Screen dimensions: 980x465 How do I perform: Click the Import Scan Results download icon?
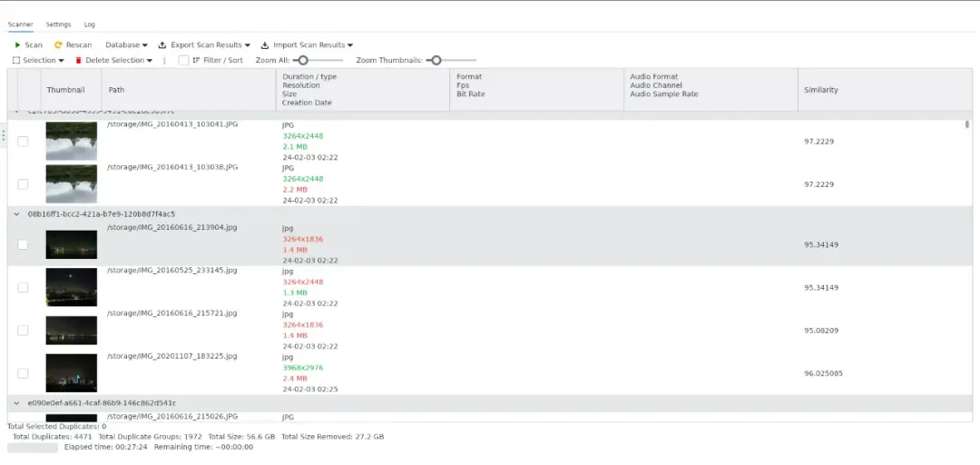pos(265,45)
